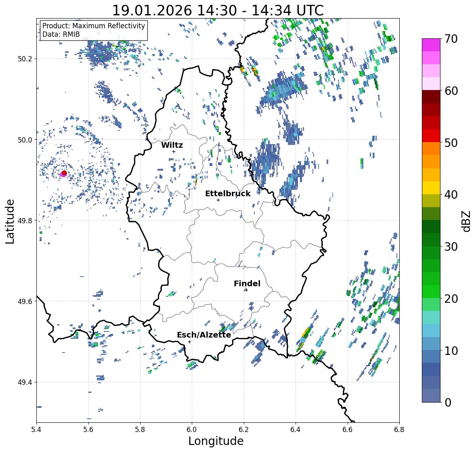Click the longitude tick label 5.8
The width and height of the screenshot is (476, 451).
pos(140,429)
